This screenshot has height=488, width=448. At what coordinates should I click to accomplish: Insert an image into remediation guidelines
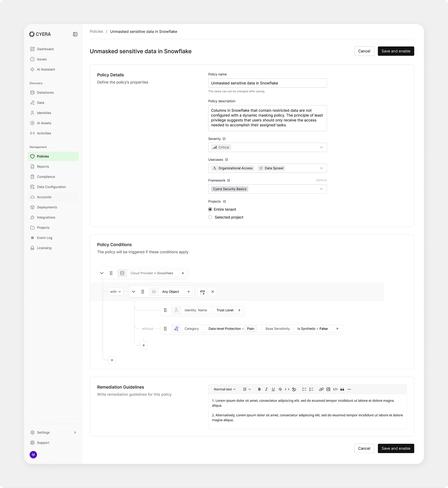pos(328,389)
